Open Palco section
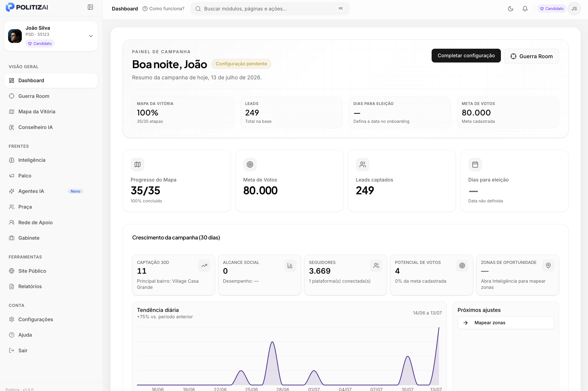Viewport: 588px width, 391px height. [x=51, y=176]
